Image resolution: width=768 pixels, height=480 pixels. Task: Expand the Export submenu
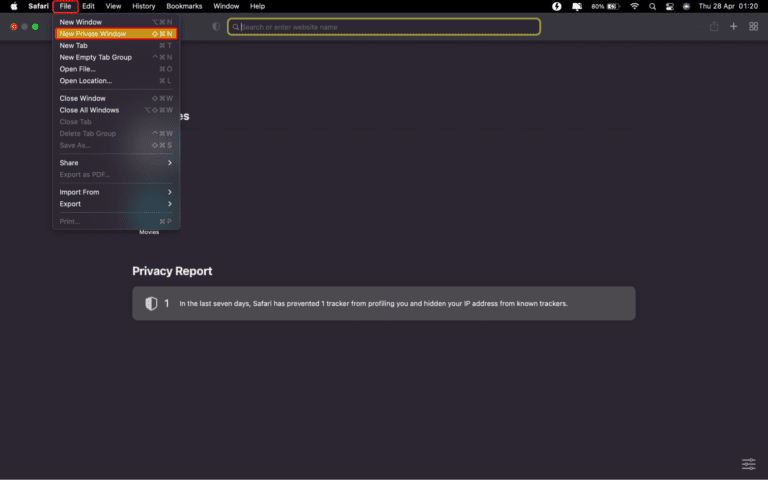click(x=115, y=204)
